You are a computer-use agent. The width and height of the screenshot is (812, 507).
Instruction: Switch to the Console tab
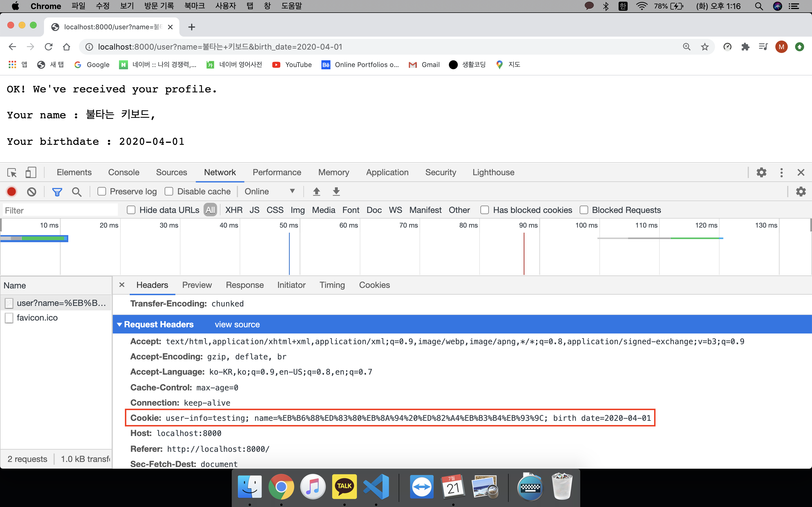pos(123,172)
